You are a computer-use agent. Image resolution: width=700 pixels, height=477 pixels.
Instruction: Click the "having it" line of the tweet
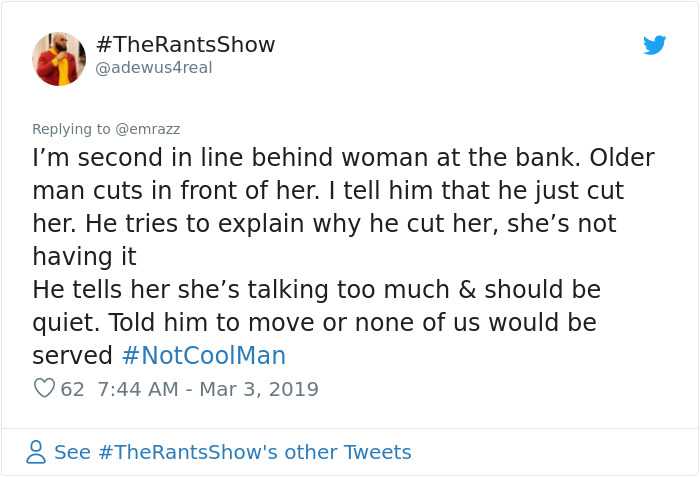84,257
